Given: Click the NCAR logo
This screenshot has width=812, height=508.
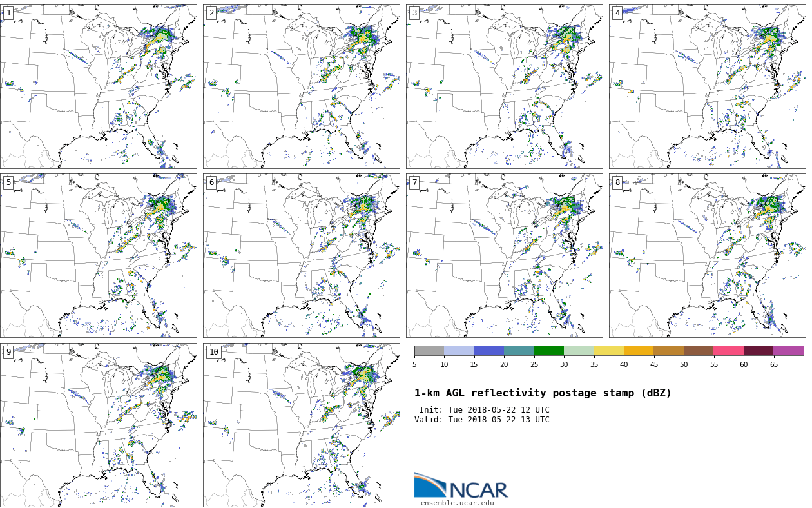Looking at the screenshot, I should point(461,487).
